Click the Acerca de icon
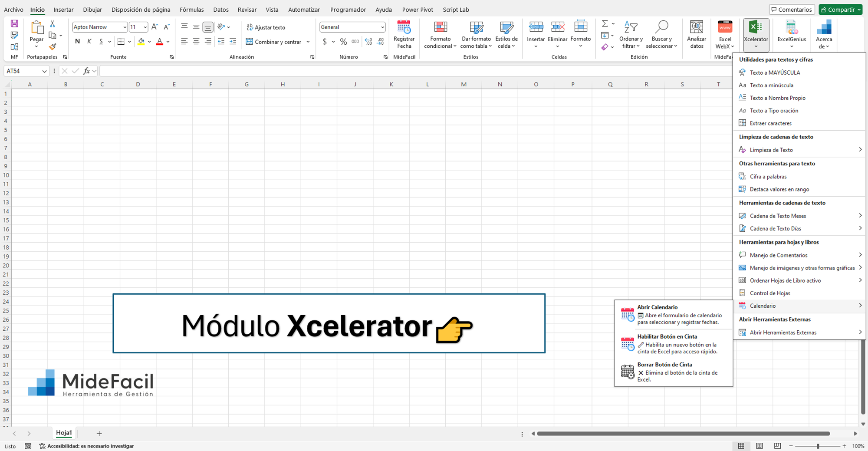The width and height of the screenshot is (868, 451). click(x=824, y=28)
